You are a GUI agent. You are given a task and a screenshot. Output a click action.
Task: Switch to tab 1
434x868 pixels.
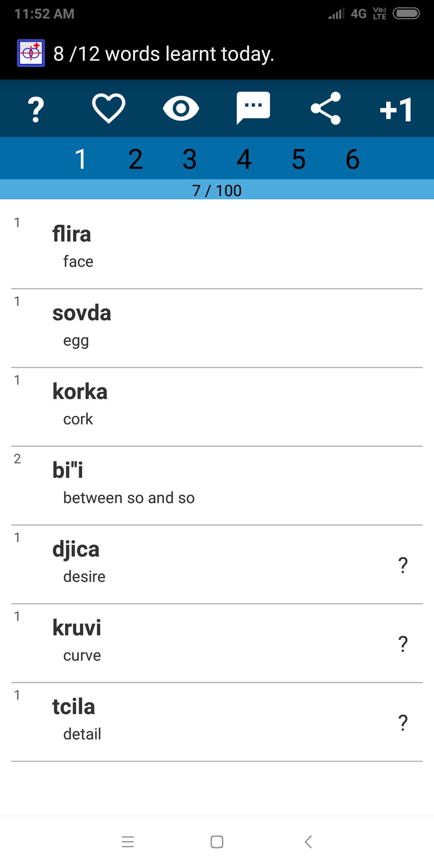coord(81,159)
